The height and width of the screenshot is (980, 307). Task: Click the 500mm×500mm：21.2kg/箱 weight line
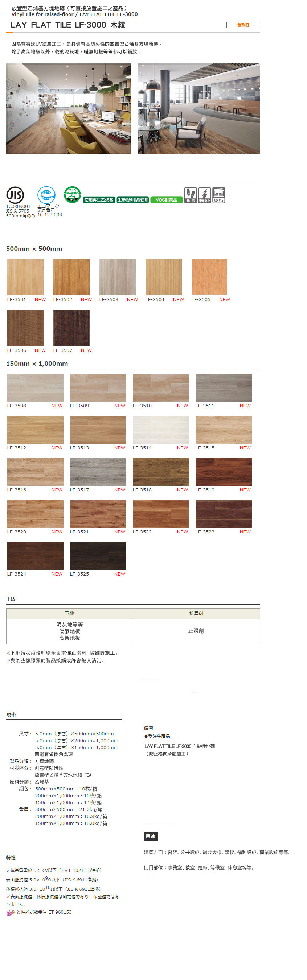pyautogui.click(x=69, y=810)
